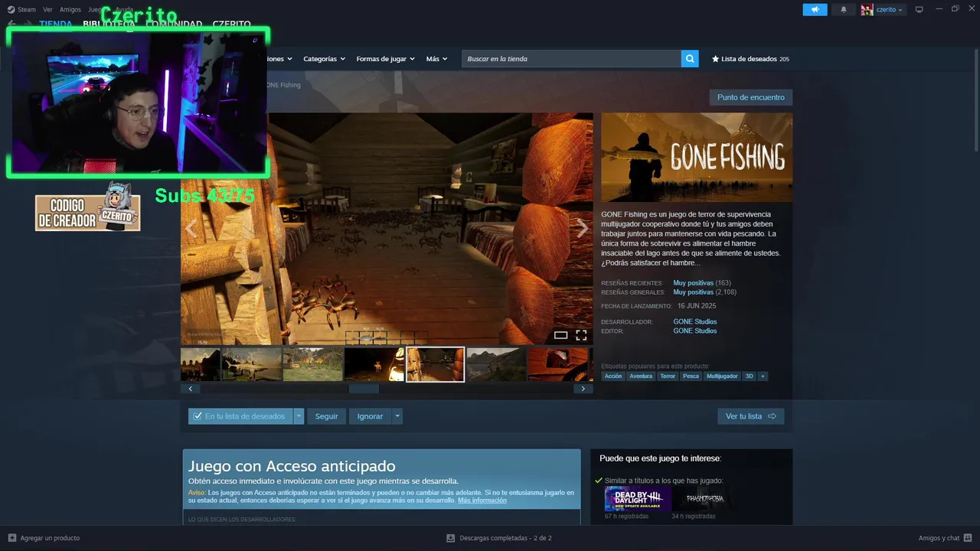This screenshot has width=980, height=551.
Task: Open the Ignorar options dropdown arrow
Action: click(x=397, y=416)
